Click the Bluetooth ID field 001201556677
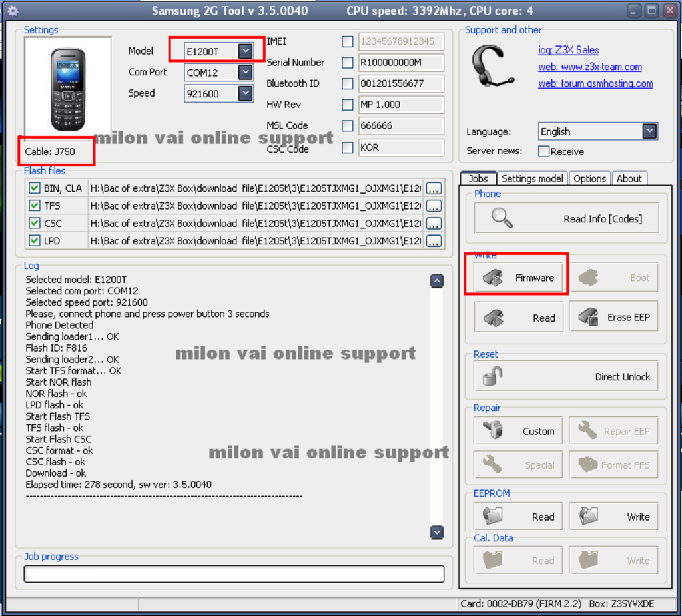The height and width of the screenshot is (616, 682). tap(400, 83)
